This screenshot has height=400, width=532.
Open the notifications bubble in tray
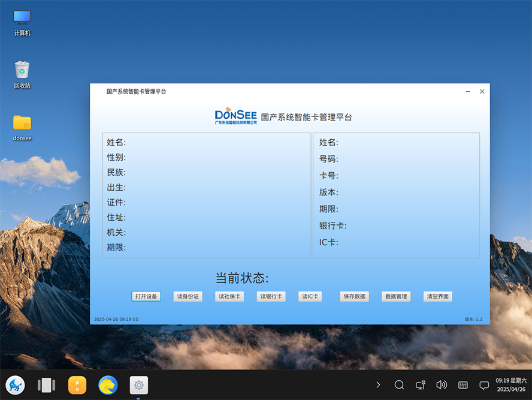point(484,385)
